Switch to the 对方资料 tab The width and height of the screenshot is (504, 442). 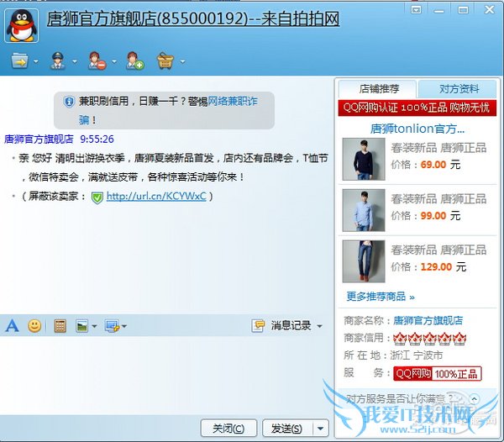click(x=459, y=89)
